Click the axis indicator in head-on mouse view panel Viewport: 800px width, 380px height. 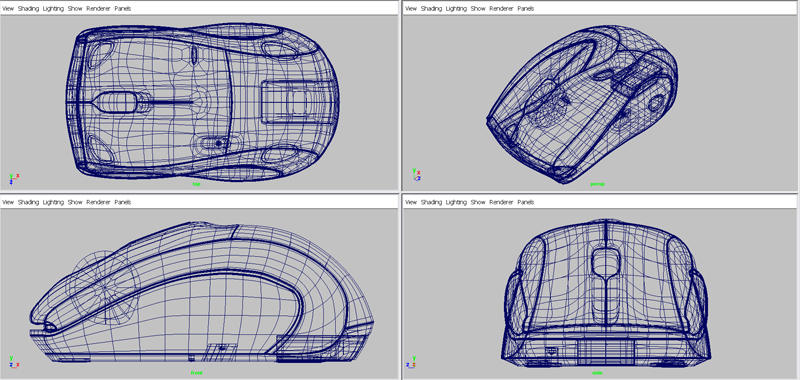click(x=411, y=362)
